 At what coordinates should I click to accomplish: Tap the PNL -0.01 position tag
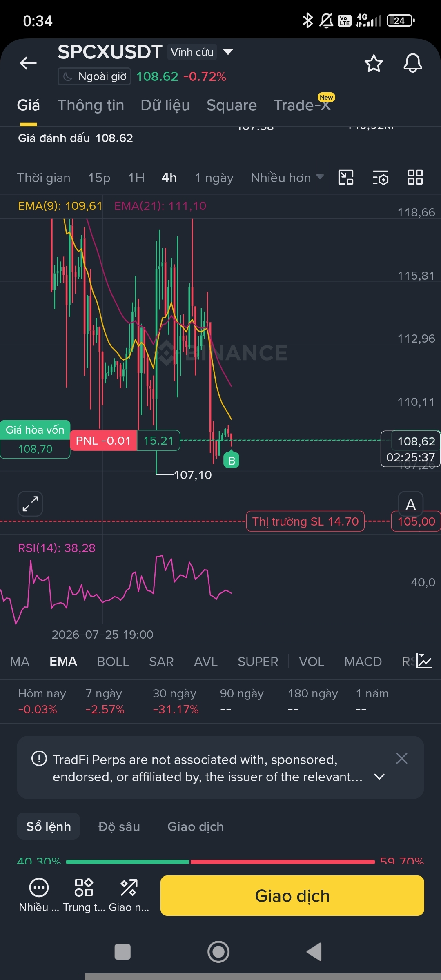coord(103,441)
